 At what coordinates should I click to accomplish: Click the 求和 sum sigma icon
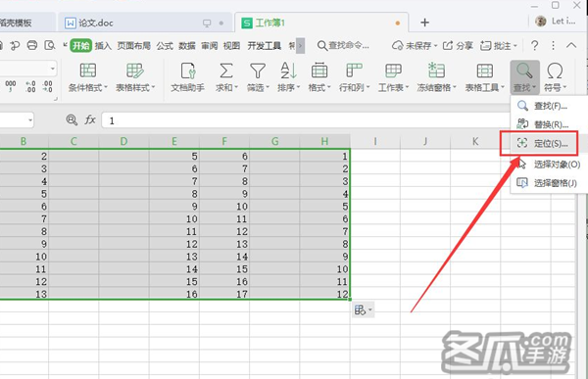(x=226, y=71)
